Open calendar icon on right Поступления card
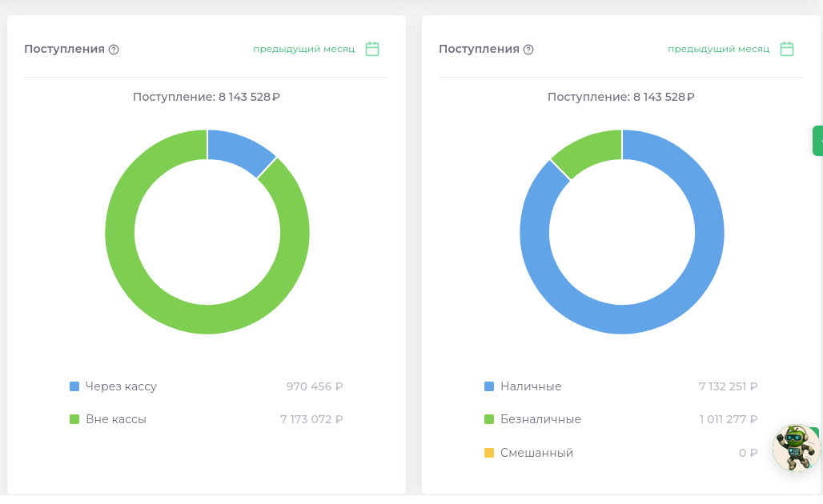The width and height of the screenshot is (823, 504). point(787,48)
